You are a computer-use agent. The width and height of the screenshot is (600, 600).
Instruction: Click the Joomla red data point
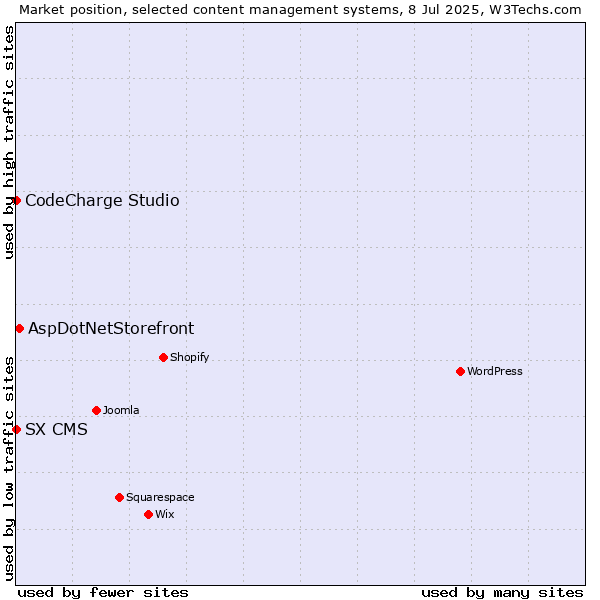coord(96,411)
